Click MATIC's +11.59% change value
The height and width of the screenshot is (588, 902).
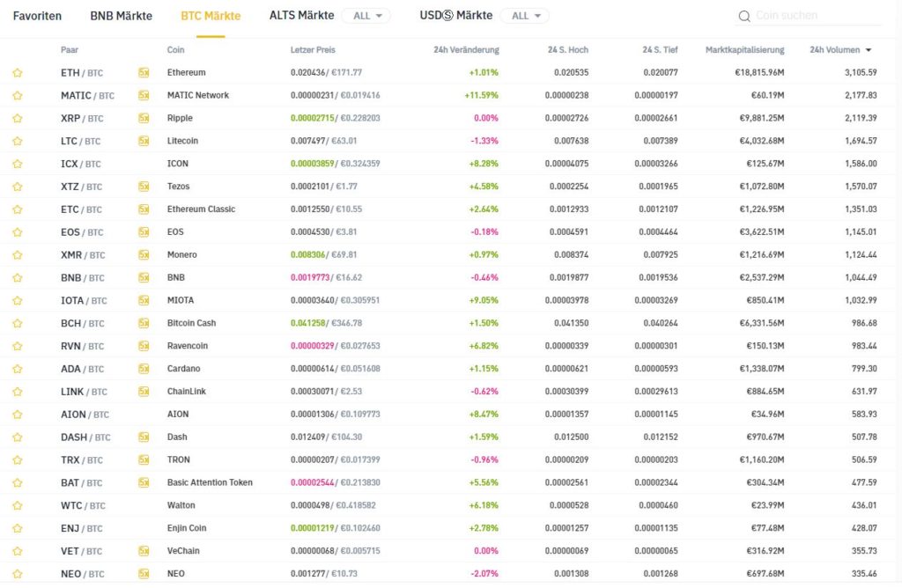tap(482, 95)
